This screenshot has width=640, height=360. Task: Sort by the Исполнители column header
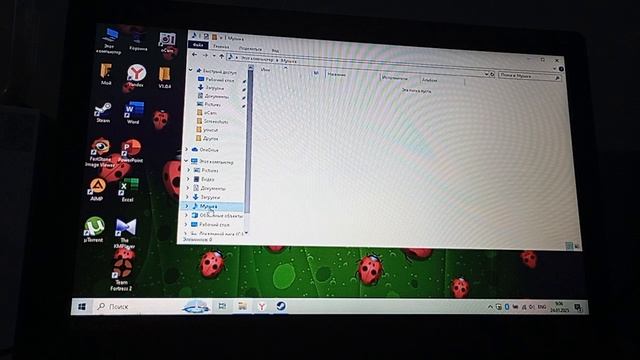(395, 78)
